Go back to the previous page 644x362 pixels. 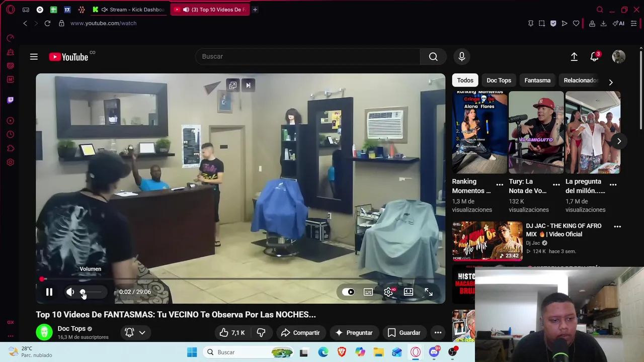[x=25, y=23]
